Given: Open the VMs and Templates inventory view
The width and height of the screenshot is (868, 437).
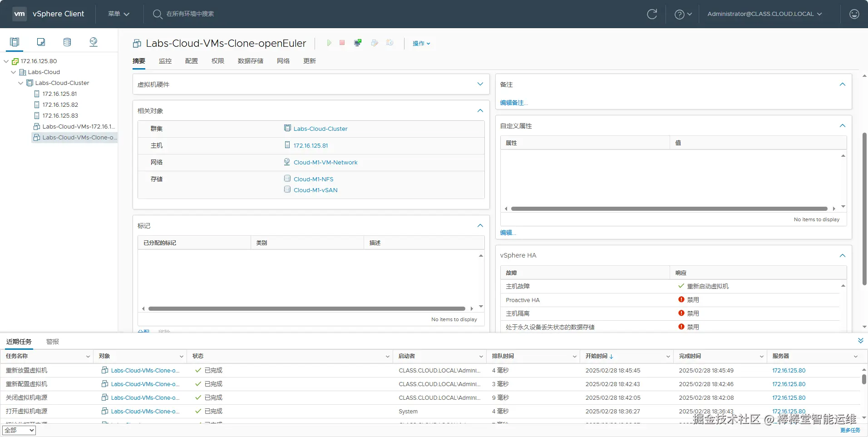Looking at the screenshot, I should pos(41,42).
